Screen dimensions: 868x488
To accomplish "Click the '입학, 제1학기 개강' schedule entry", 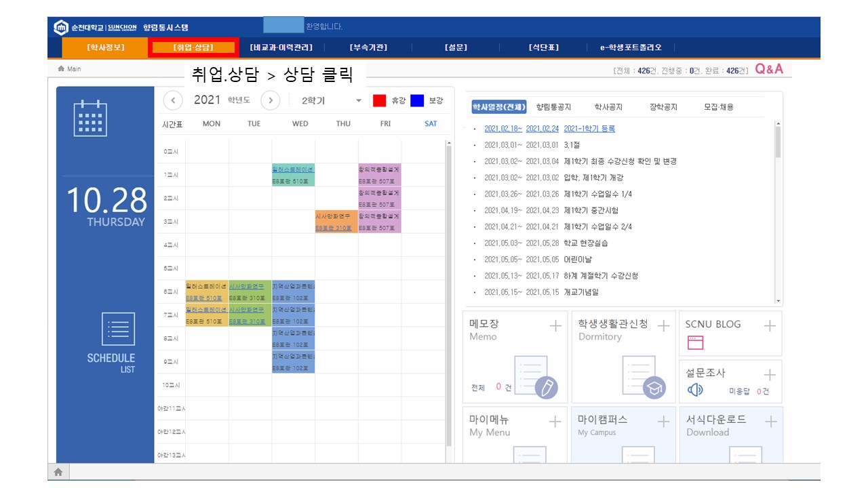I will pyautogui.click(x=593, y=178).
